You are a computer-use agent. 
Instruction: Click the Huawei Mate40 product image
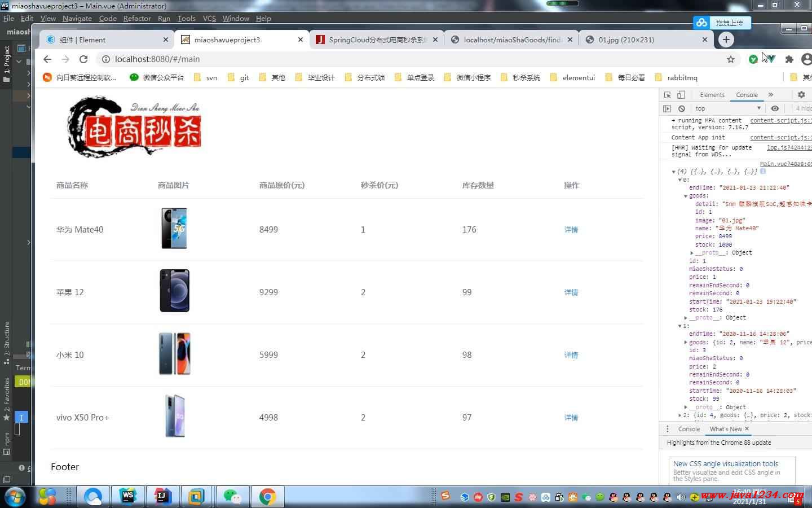174,229
